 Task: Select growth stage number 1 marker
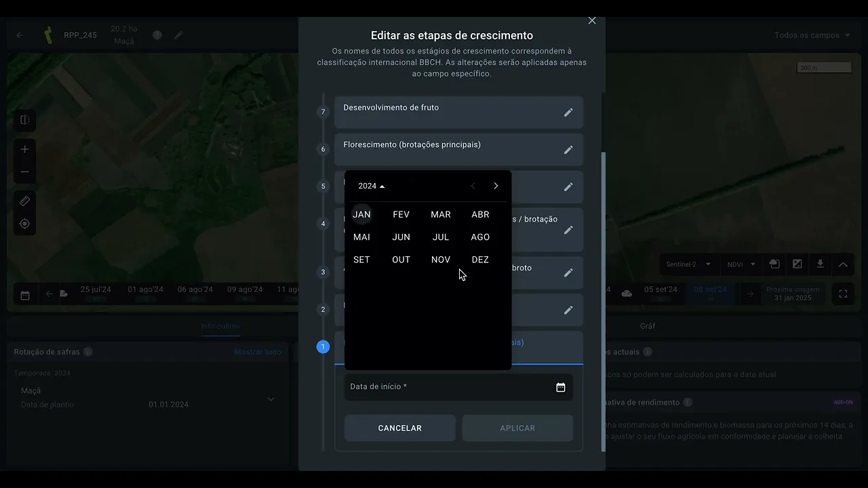[x=323, y=347]
